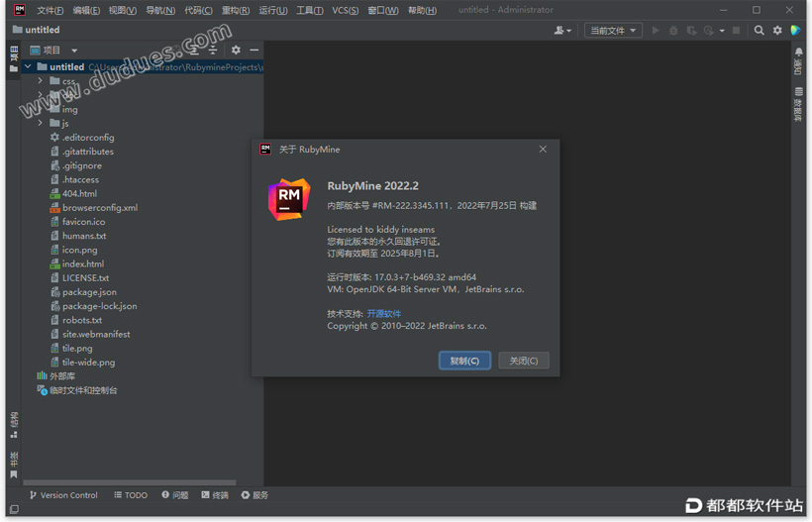Open the Structure tool window side tab
The height and width of the screenshot is (522, 812).
(14, 425)
